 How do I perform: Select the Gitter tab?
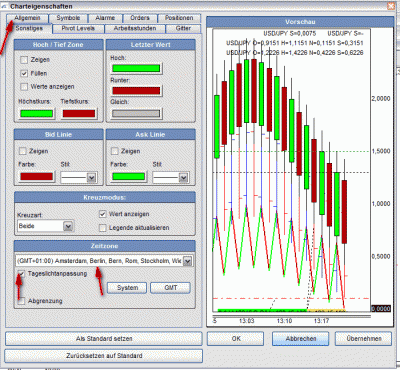[183, 29]
